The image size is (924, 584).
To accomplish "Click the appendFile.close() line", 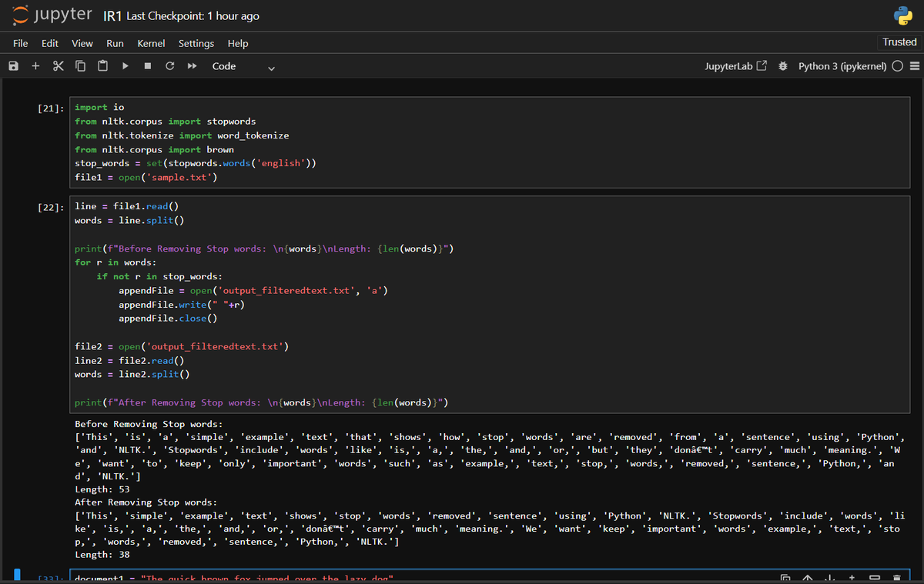I will click(x=168, y=319).
